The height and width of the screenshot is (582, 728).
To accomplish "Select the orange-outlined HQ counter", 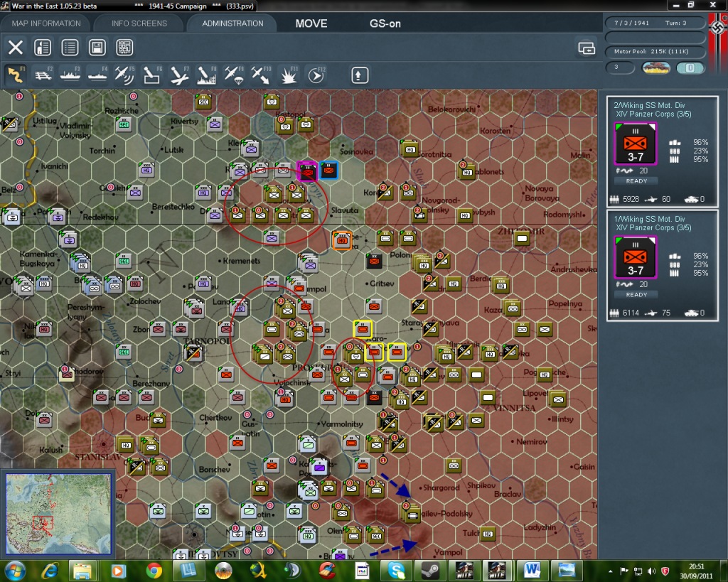I will point(342,240).
